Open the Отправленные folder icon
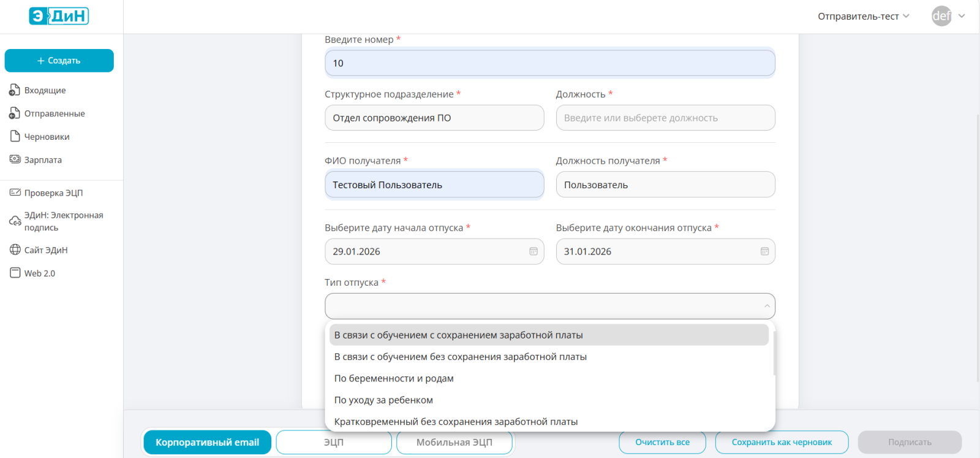The image size is (980, 458). tap(15, 113)
